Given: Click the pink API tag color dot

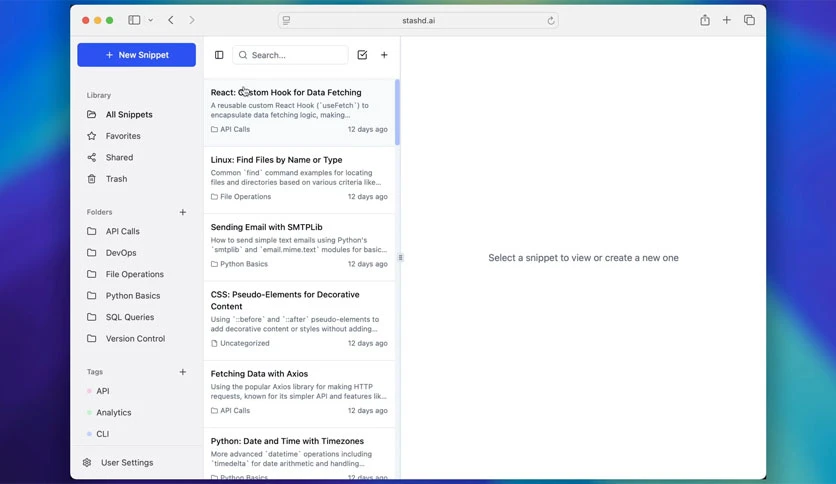Looking at the screenshot, I should click(x=89, y=391).
